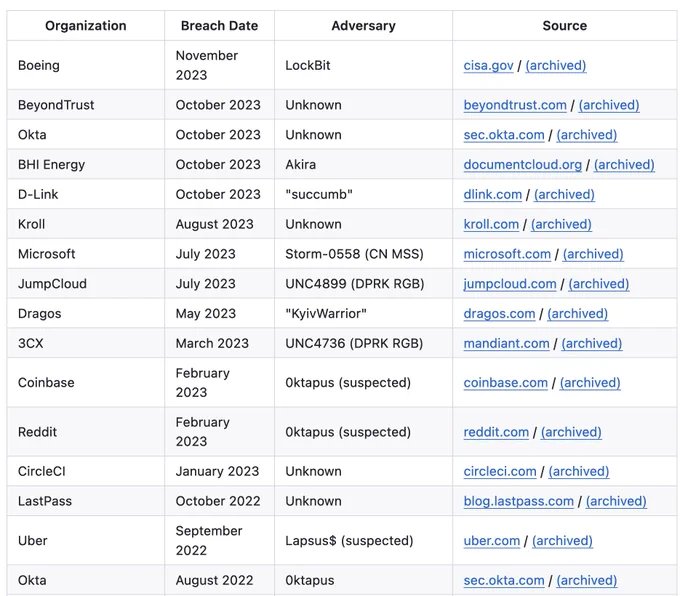The height and width of the screenshot is (596, 680).
Task: Follow the microsoft.com source link
Action: point(507,254)
